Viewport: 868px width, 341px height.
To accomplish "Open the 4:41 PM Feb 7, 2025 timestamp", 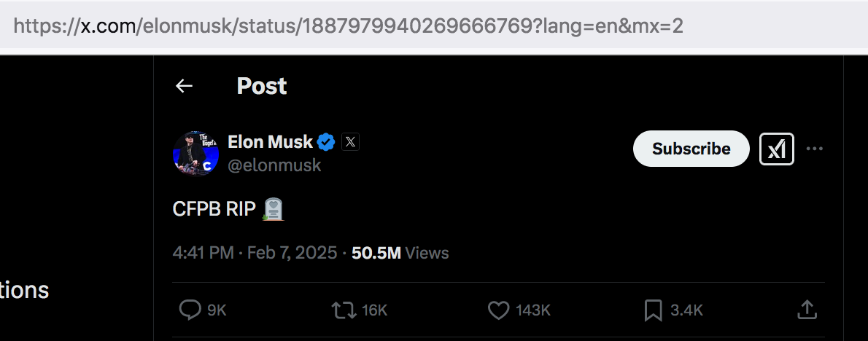I will click(x=255, y=253).
